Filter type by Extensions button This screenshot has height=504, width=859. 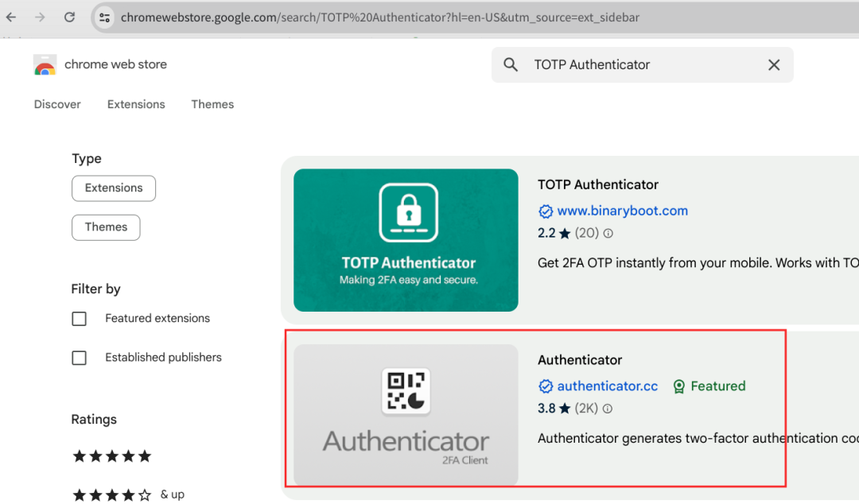click(114, 188)
